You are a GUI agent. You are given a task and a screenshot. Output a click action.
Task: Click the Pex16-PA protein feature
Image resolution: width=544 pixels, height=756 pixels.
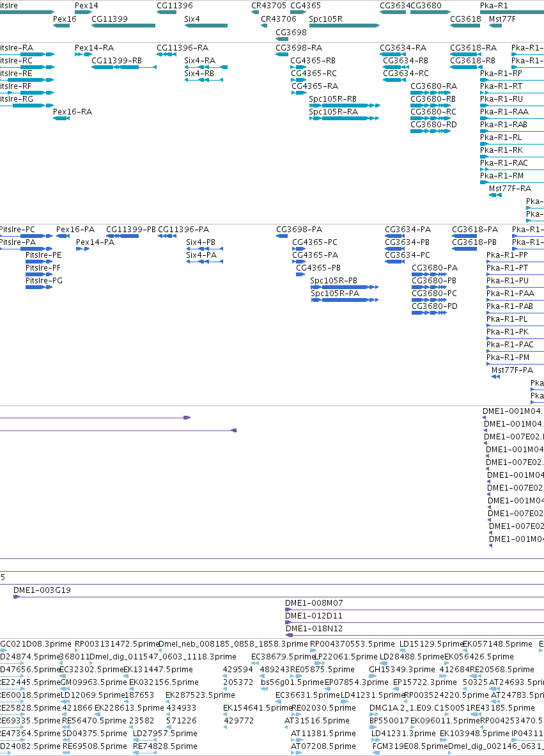(63, 236)
